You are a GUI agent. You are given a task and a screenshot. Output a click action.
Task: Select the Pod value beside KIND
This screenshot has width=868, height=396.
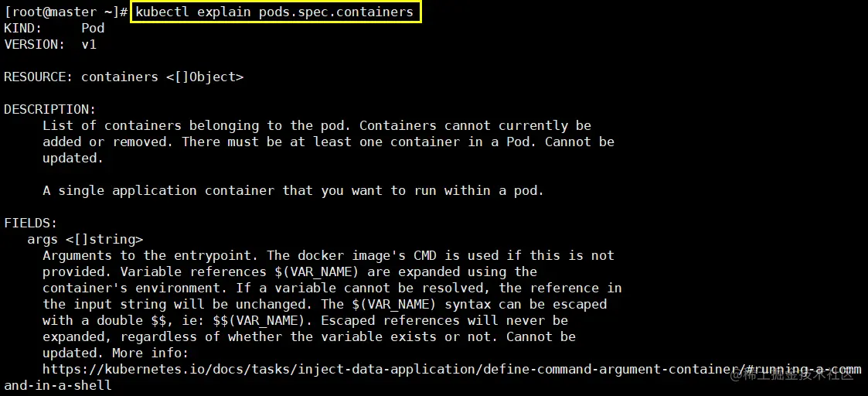pos(93,28)
